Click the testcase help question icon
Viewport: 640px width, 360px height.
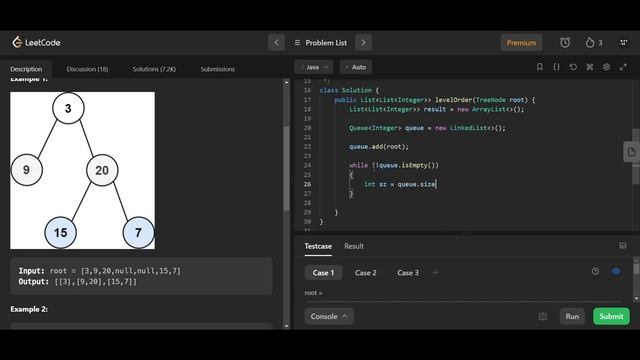[x=595, y=271]
